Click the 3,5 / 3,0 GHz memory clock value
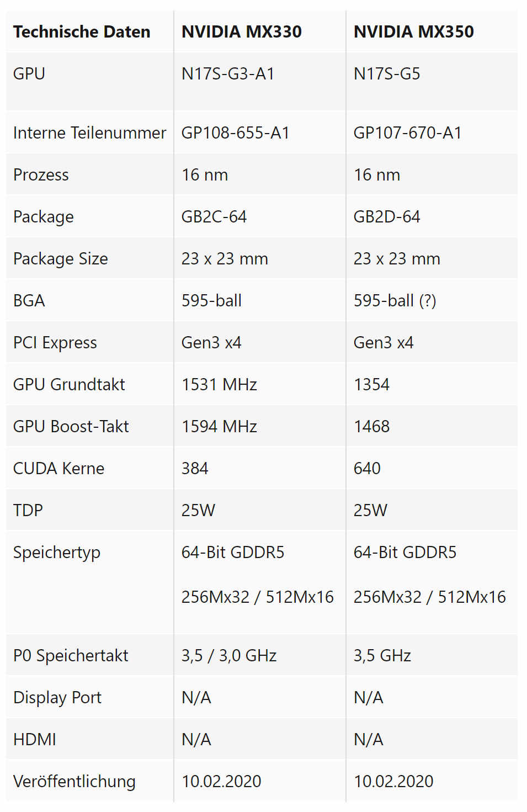The image size is (527, 812). pyautogui.click(x=229, y=656)
